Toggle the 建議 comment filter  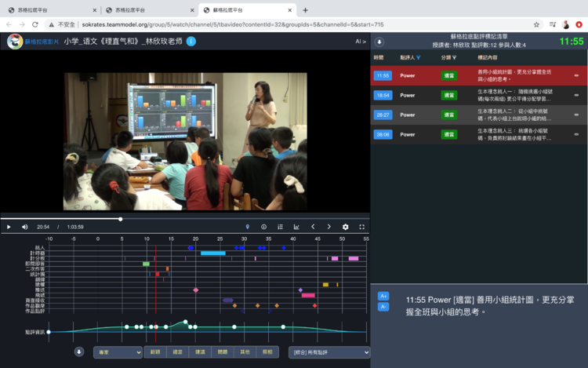point(200,352)
